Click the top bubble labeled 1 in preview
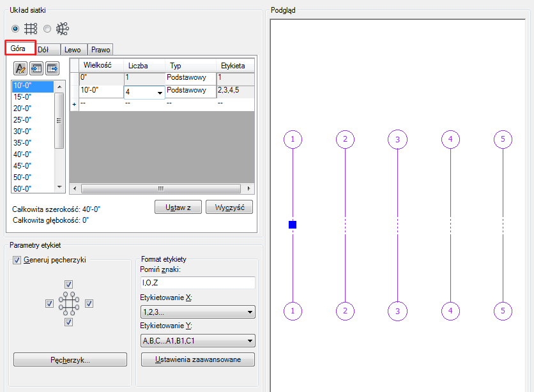The height and width of the screenshot is (392, 534). [x=293, y=139]
